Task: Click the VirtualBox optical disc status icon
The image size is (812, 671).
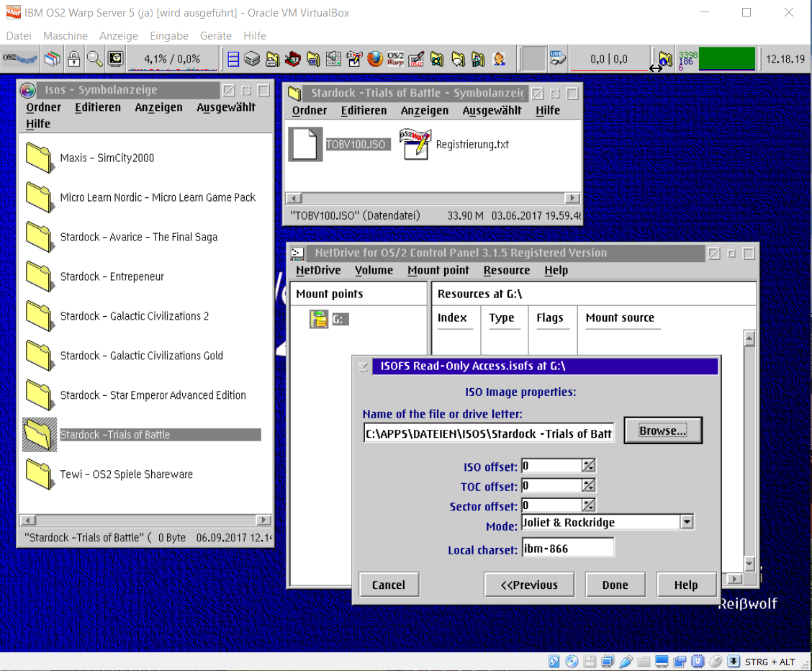Action: [572, 661]
